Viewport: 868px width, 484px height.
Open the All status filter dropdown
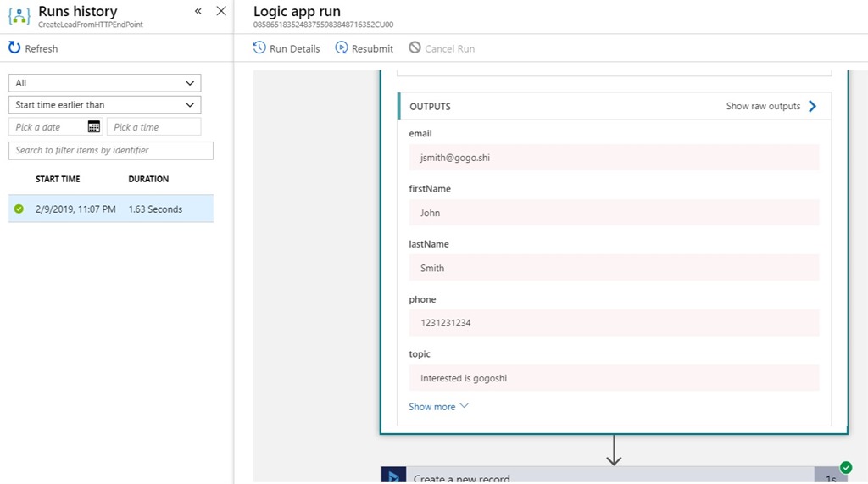104,83
